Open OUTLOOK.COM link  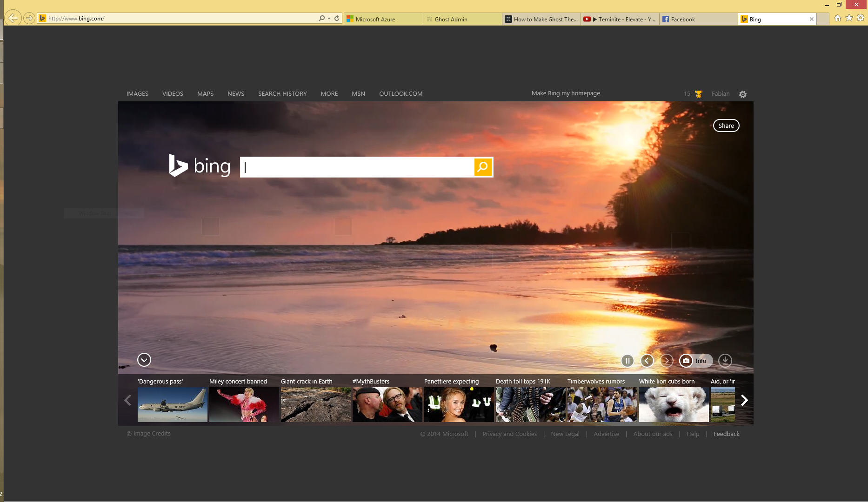point(401,93)
